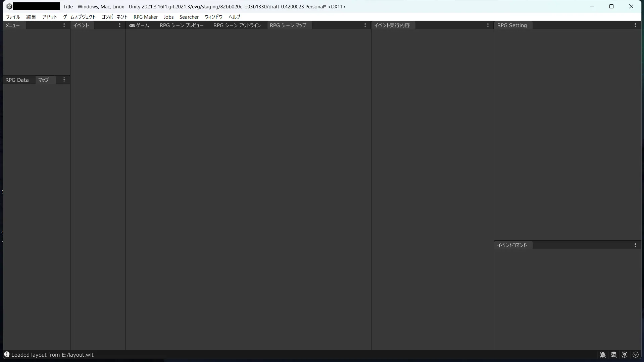Click the 'Loaded layout from E:/layout.wlt' status message
Image resolution: width=644 pixels, height=362 pixels.
(x=52, y=355)
